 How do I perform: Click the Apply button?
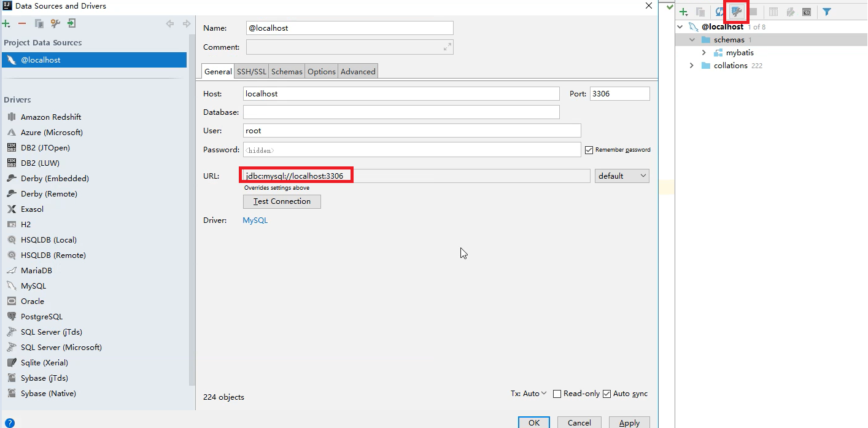tap(629, 422)
